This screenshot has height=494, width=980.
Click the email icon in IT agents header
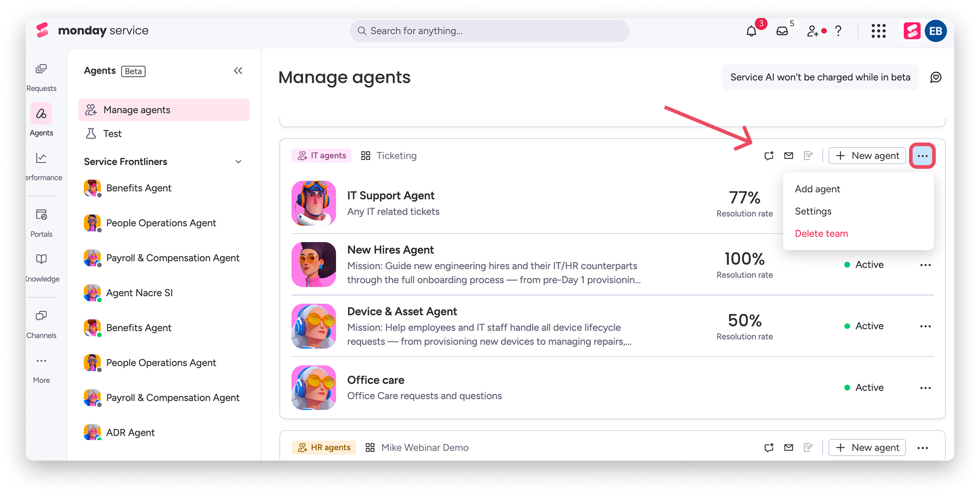pos(789,155)
